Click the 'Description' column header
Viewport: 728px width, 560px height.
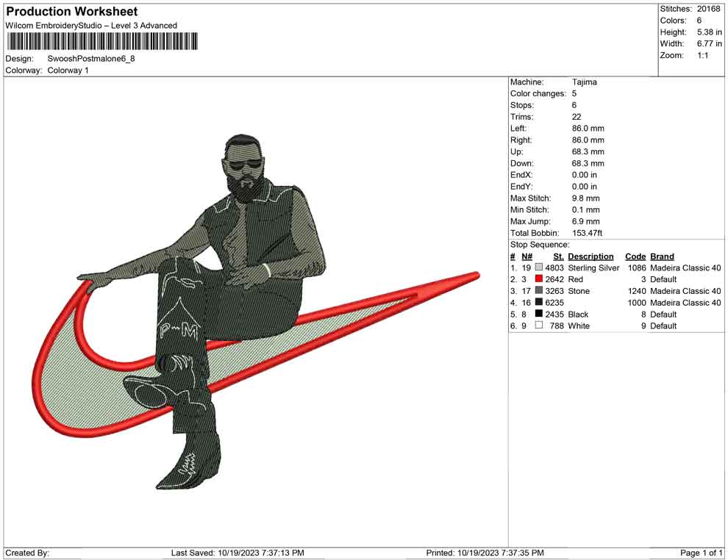point(590,256)
